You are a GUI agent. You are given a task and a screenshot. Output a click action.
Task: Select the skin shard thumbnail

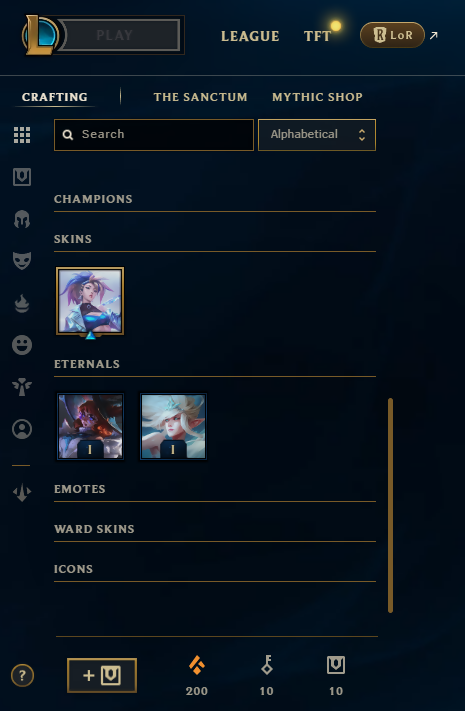pyautogui.click(x=90, y=301)
